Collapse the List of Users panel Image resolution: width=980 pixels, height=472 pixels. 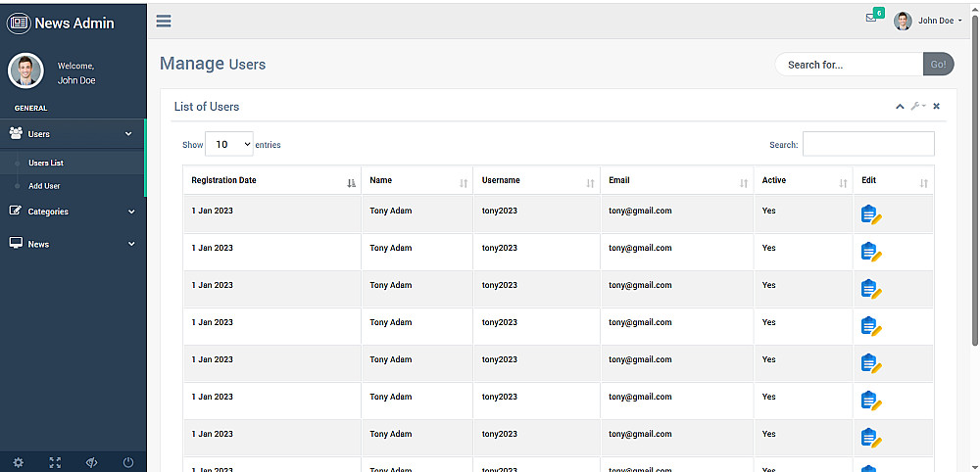[900, 107]
